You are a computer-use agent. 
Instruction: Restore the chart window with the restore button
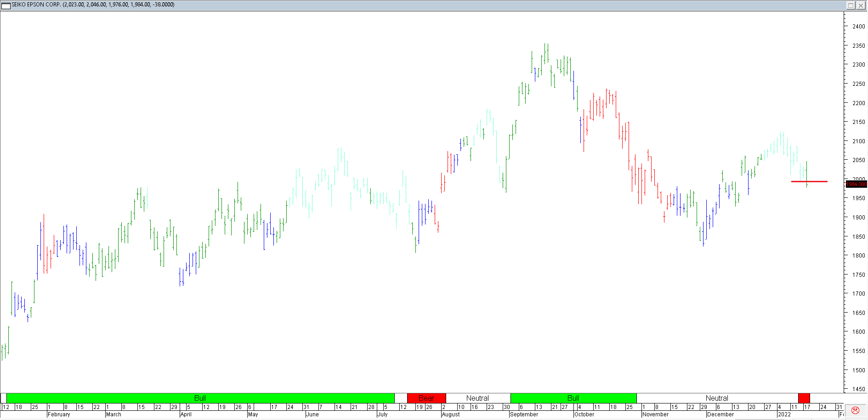tap(851, 5)
